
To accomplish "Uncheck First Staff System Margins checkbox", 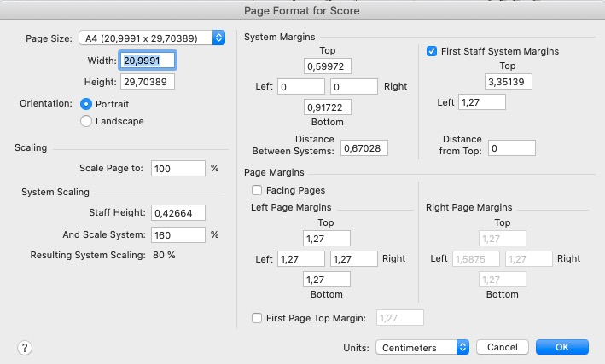I will click(432, 51).
